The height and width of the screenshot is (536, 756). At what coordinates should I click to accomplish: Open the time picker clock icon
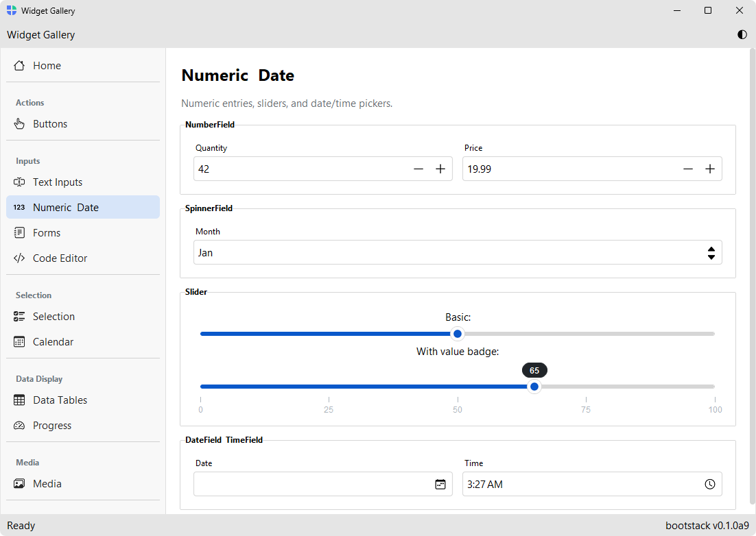pyautogui.click(x=710, y=485)
